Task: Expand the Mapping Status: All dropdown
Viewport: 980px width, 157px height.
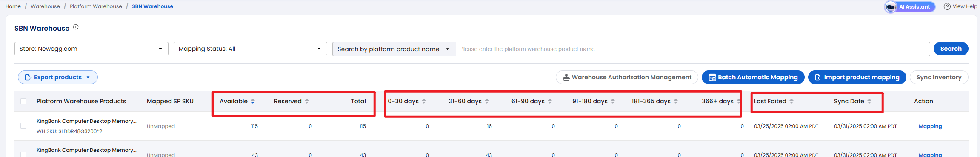Action: 250,49
